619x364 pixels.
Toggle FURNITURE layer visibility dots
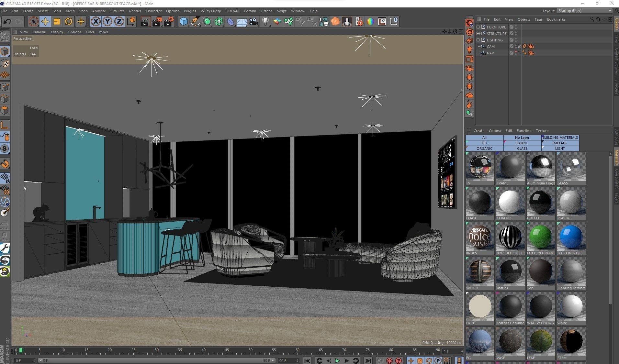516,27
